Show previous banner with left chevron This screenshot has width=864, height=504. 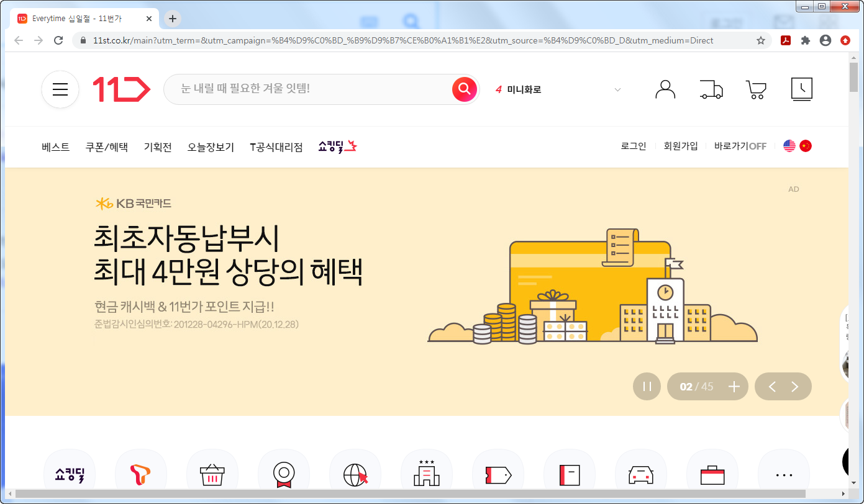tap(772, 387)
